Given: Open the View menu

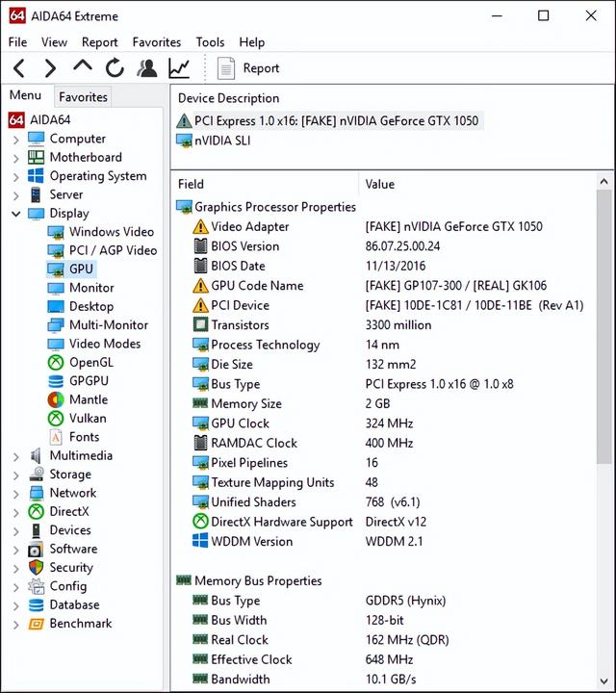Looking at the screenshot, I should pos(54,42).
